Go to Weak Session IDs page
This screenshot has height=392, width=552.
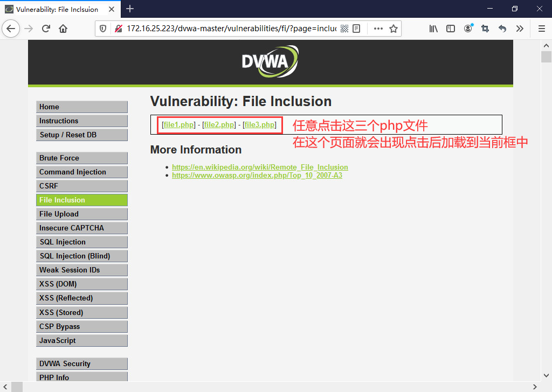tap(82, 270)
